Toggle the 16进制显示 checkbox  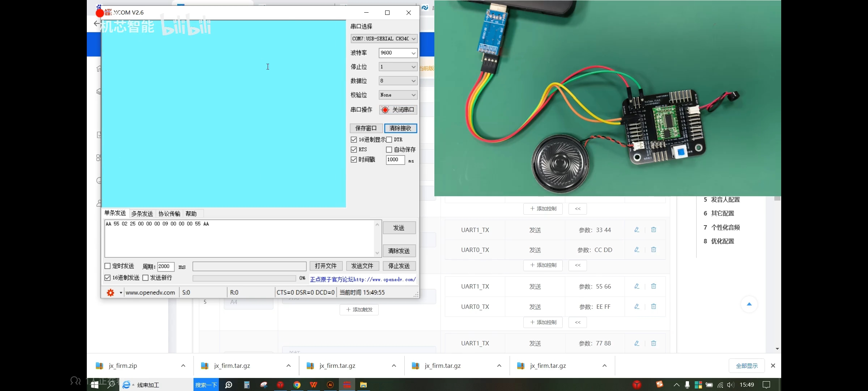click(354, 139)
